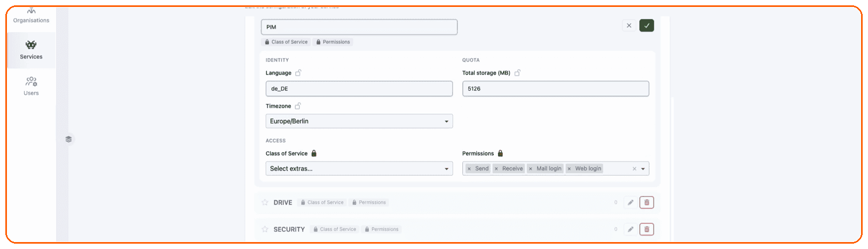Toggle the Total storage lock
This screenshot has width=868, height=249.
(517, 73)
